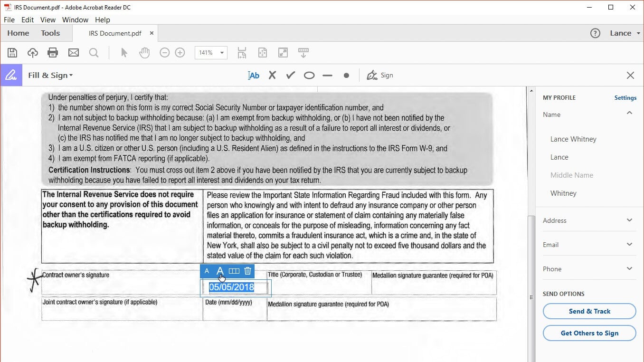
Task: Select Lance Whitney full name entry
Action: tap(573, 139)
